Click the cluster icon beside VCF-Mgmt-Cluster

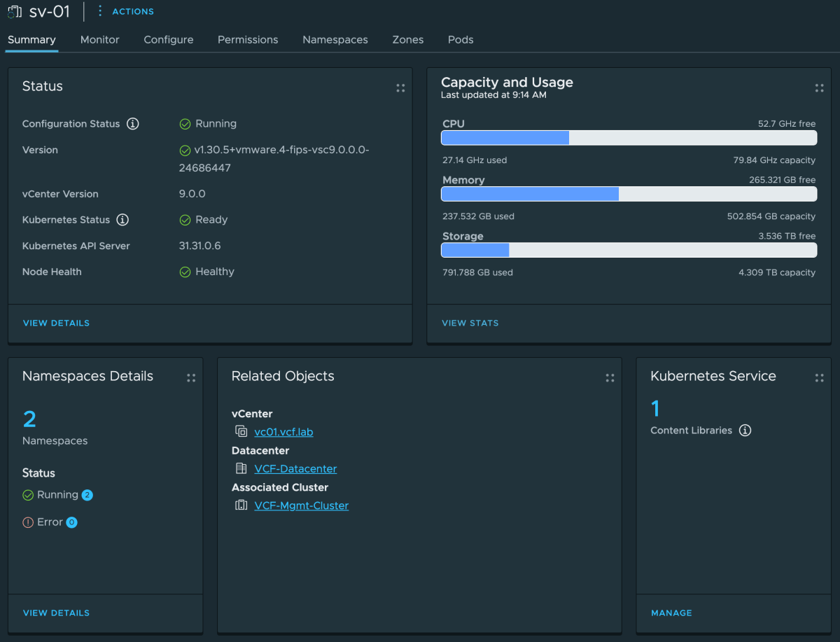[x=241, y=505]
